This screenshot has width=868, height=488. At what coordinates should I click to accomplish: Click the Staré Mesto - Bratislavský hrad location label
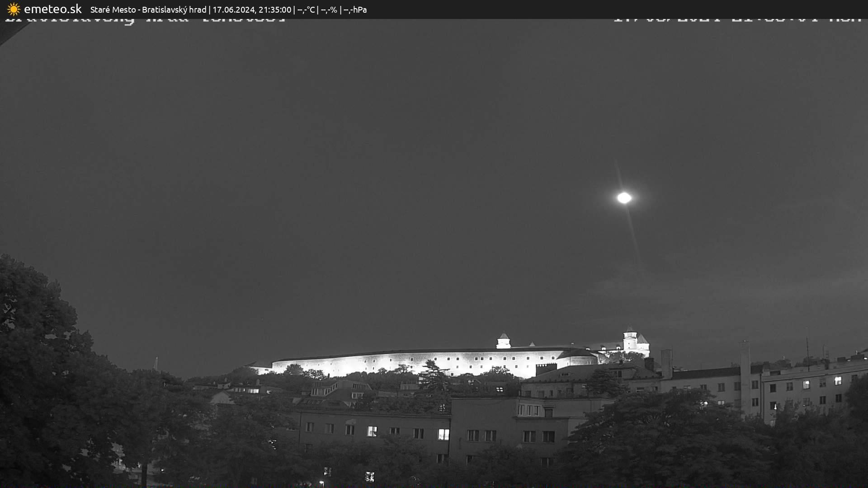point(148,9)
